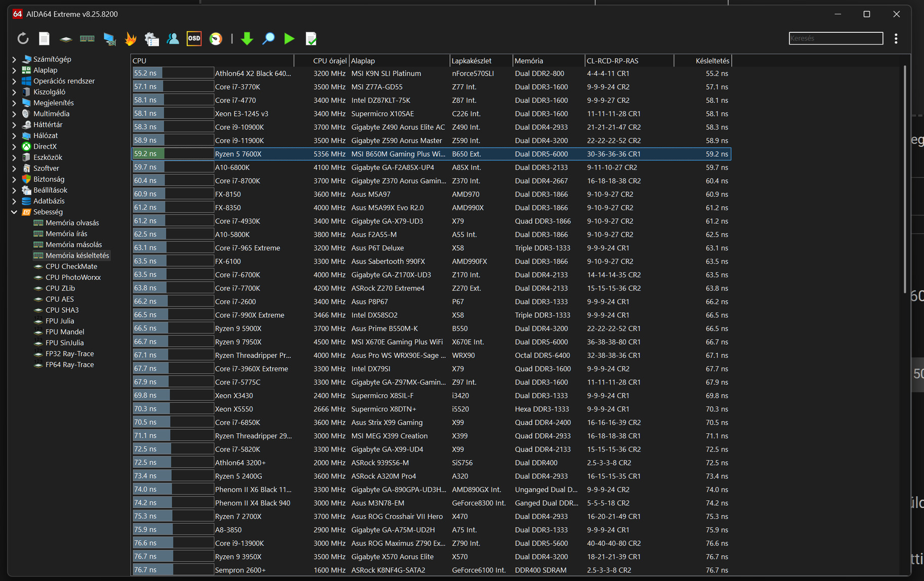924x581 pixels.
Task: Click the Xeon E3-1245 v3 entry
Action: click(x=241, y=114)
